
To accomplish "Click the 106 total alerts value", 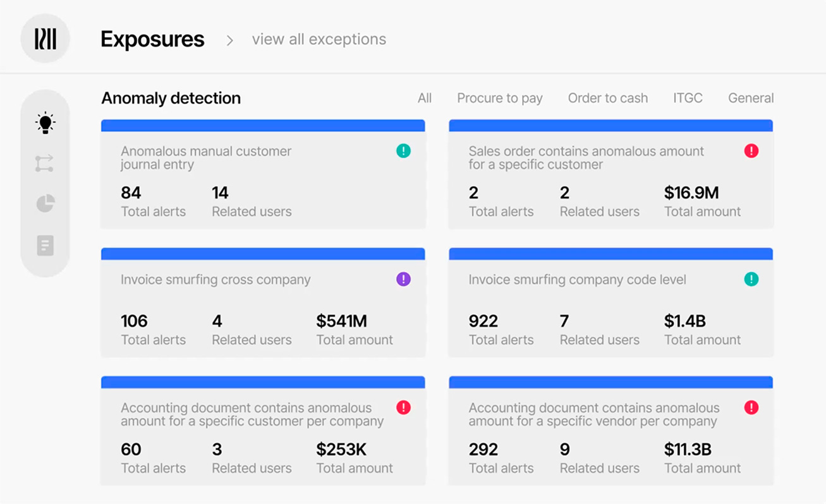I will click(x=134, y=321).
